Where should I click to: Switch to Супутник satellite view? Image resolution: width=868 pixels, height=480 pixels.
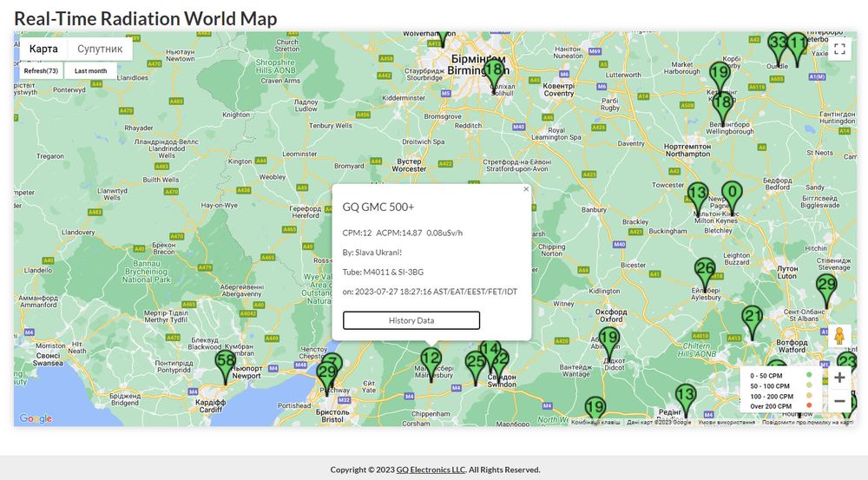100,49
